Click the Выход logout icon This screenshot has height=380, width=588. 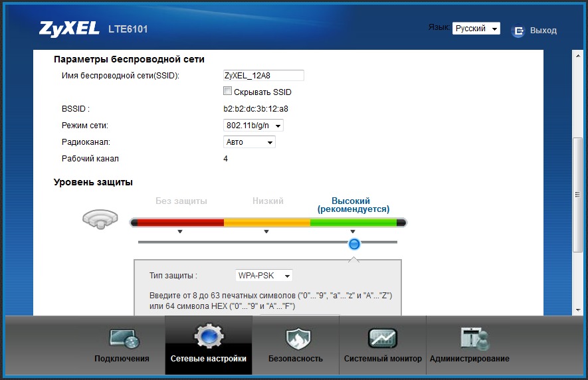tap(518, 31)
